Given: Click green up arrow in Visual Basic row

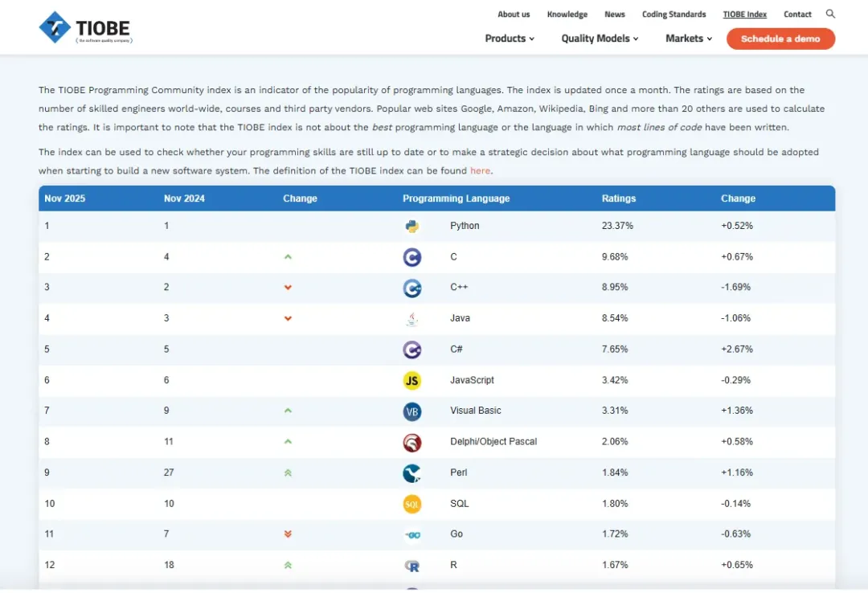Looking at the screenshot, I should [288, 411].
